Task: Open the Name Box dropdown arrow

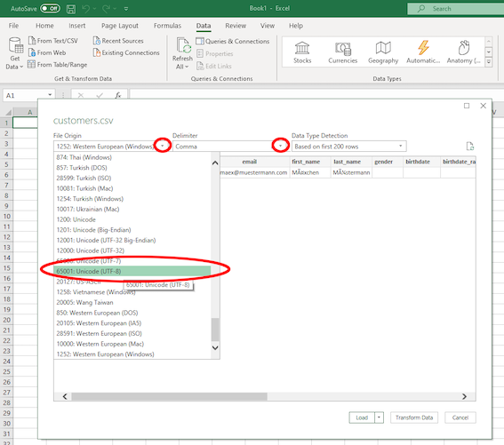Action: pos(50,95)
